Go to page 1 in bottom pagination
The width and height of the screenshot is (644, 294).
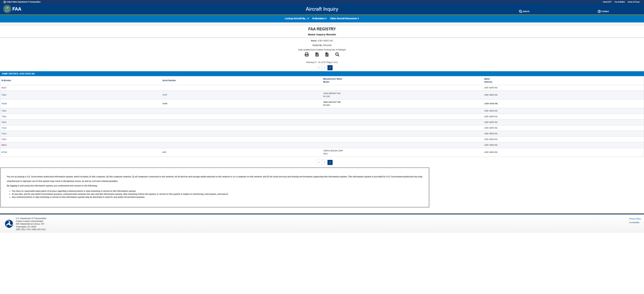[x=324, y=163]
